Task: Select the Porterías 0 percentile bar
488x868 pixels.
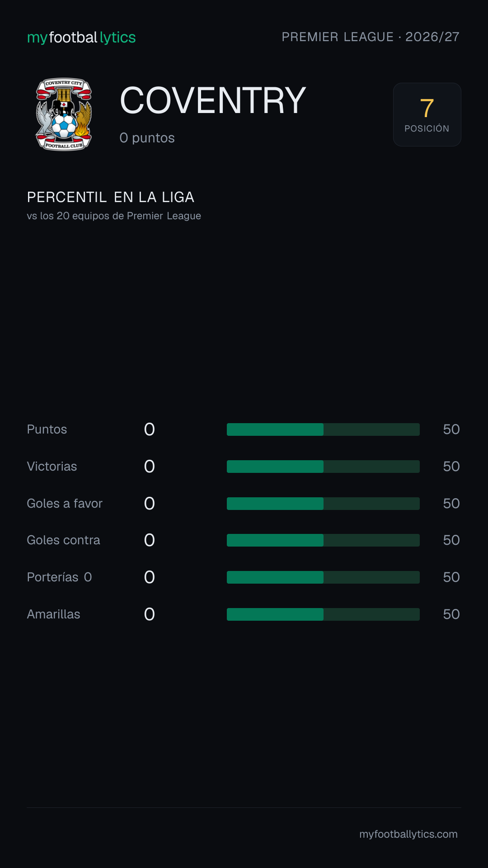Action: [x=323, y=577]
